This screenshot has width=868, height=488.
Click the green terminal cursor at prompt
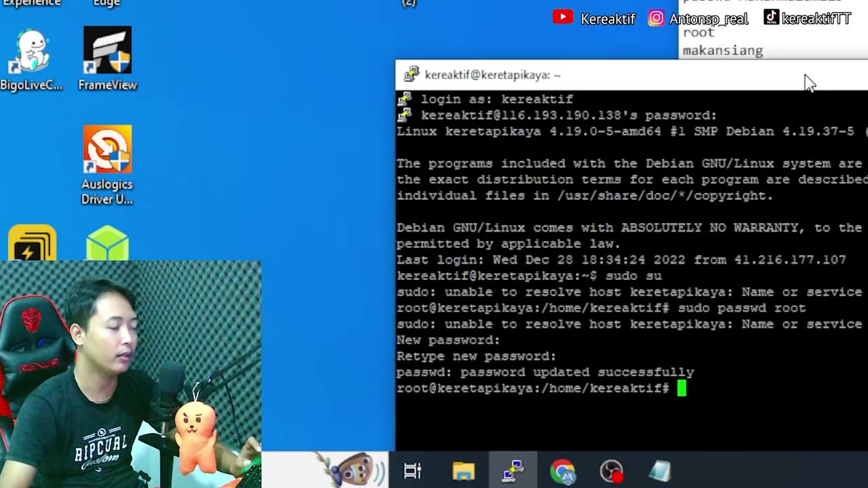[x=682, y=388]
